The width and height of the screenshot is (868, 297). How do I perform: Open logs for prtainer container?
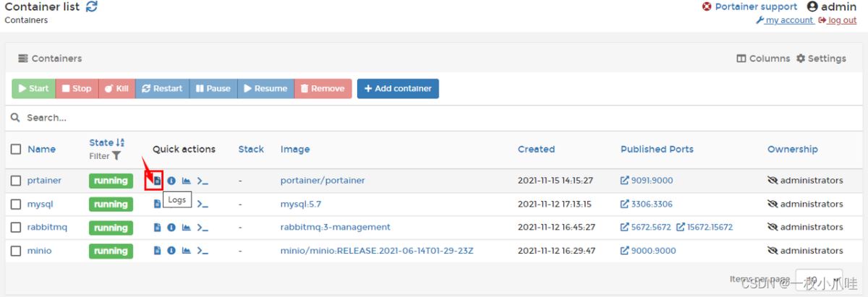(157, 181)
